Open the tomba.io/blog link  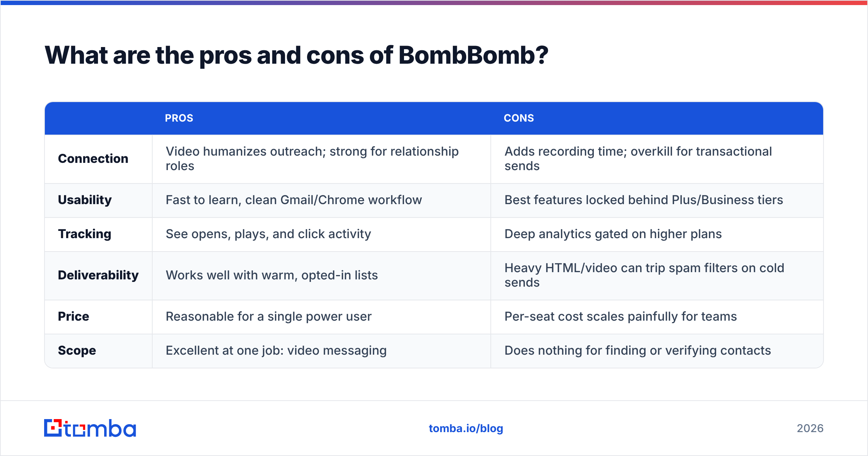[x=466, y=428]
